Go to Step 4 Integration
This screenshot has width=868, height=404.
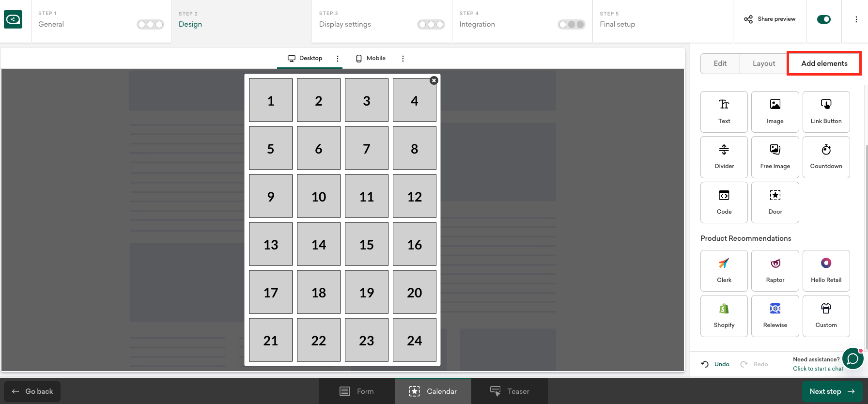pos(523,21)
